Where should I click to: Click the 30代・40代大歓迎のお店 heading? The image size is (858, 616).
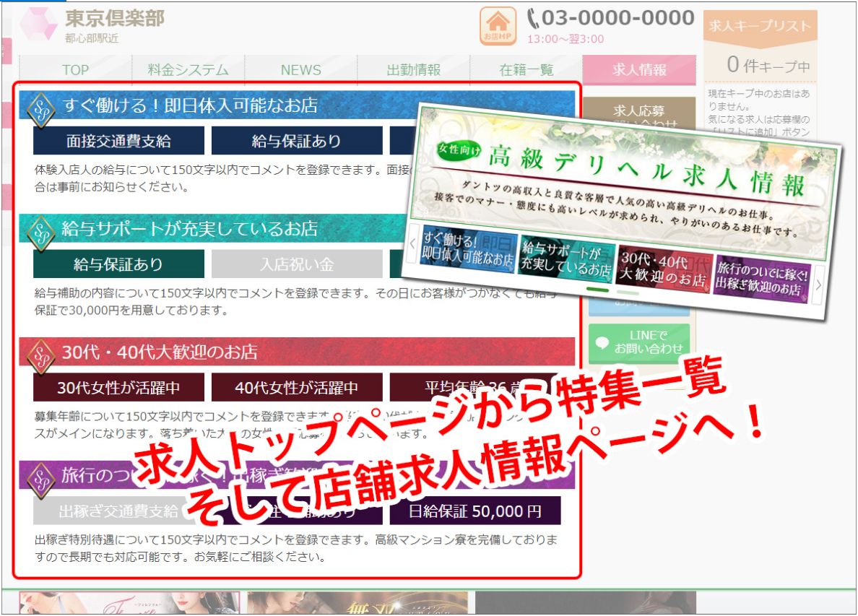160,352
